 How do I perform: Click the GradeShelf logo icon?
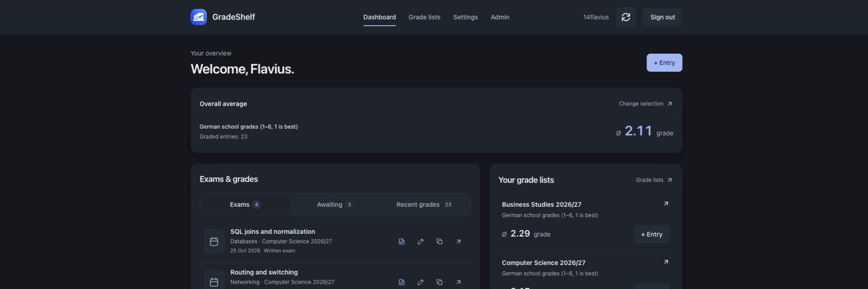point(198,17)
